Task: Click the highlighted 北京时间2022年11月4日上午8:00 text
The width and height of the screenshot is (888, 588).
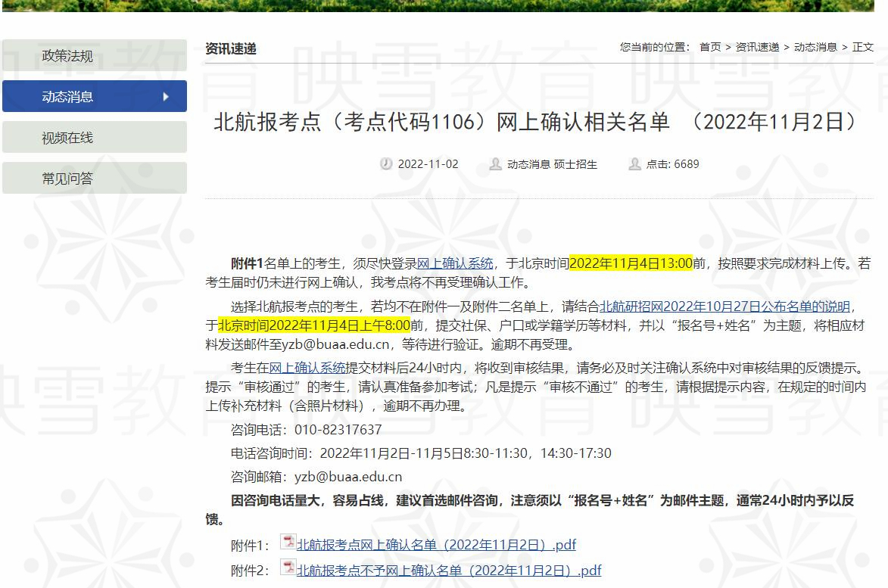Action: point(314,325)
